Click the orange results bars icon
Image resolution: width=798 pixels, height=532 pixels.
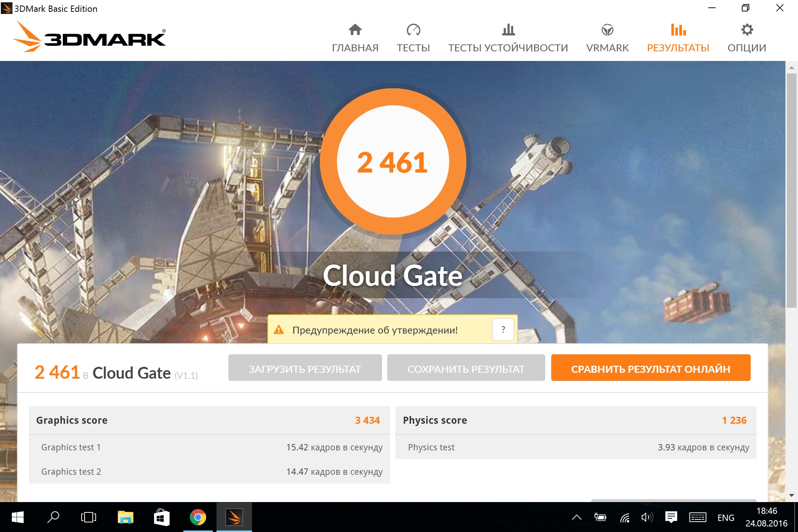click(x=678, y=30)
